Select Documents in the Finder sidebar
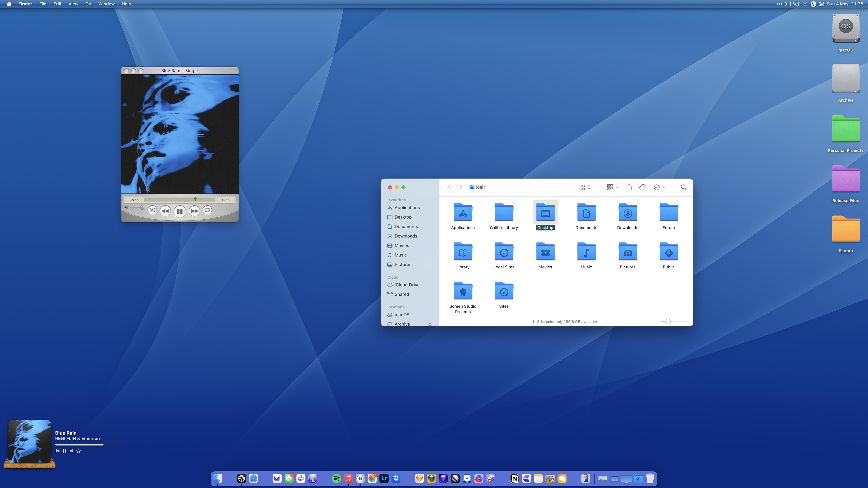The height and width of the screenshot is (488, 868). click(406, 226)
